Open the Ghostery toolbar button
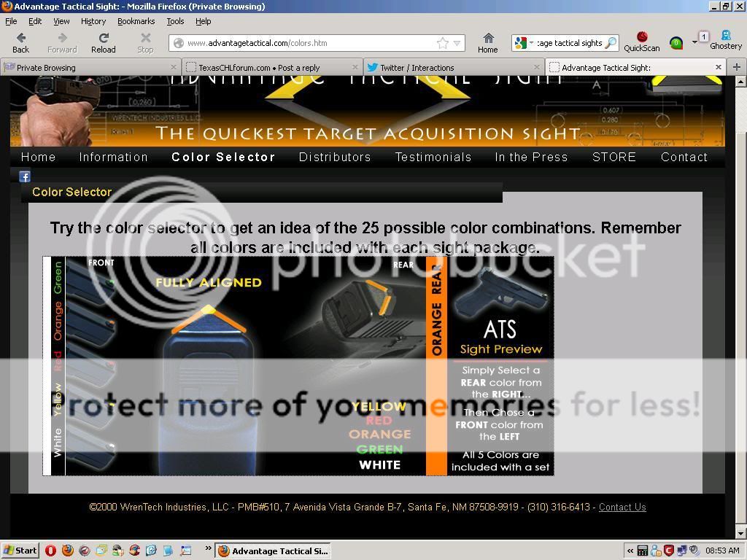Screen dimensions: 747x560 pyautogui.click(x=726, y=41)
